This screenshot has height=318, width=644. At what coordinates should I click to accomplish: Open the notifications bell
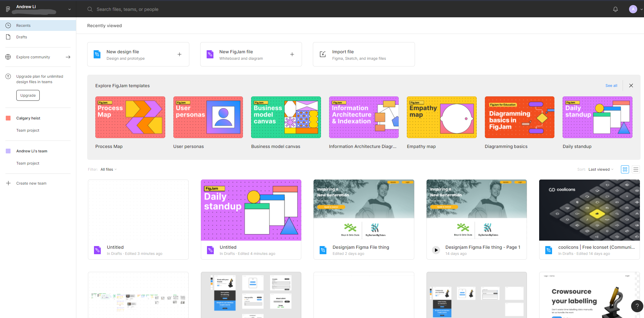click(x=615, y=10)
